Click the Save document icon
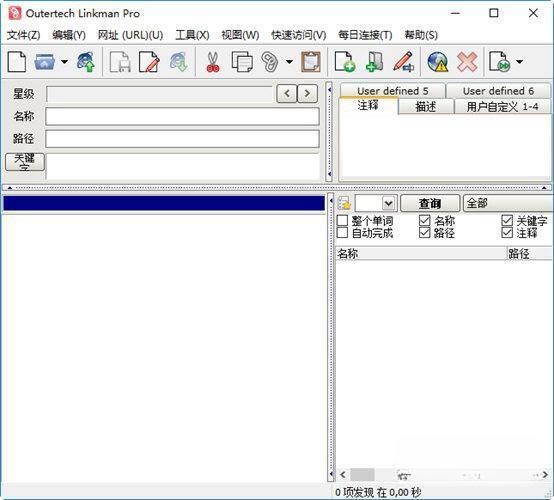Viewport: 554px width, 500px height. click(x=120, y=62)
